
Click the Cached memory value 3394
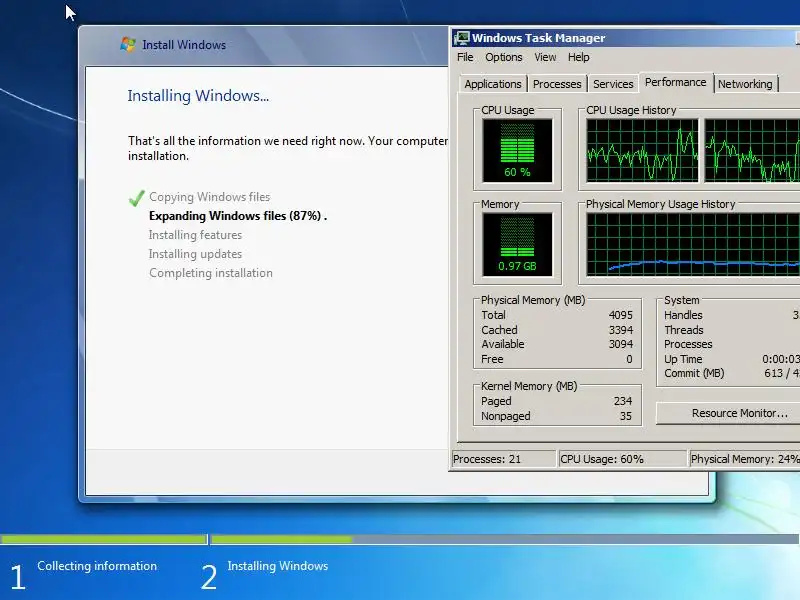tap(620, 330)
